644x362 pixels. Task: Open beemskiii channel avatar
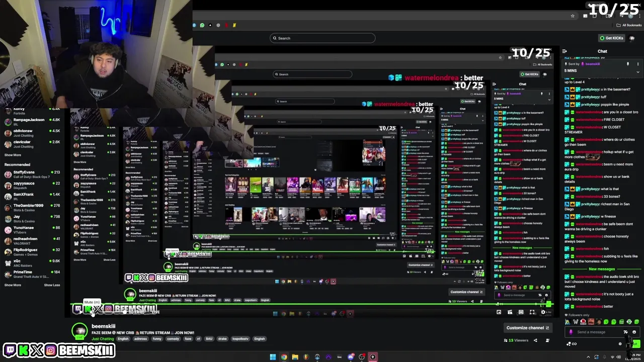click(80, 331)
